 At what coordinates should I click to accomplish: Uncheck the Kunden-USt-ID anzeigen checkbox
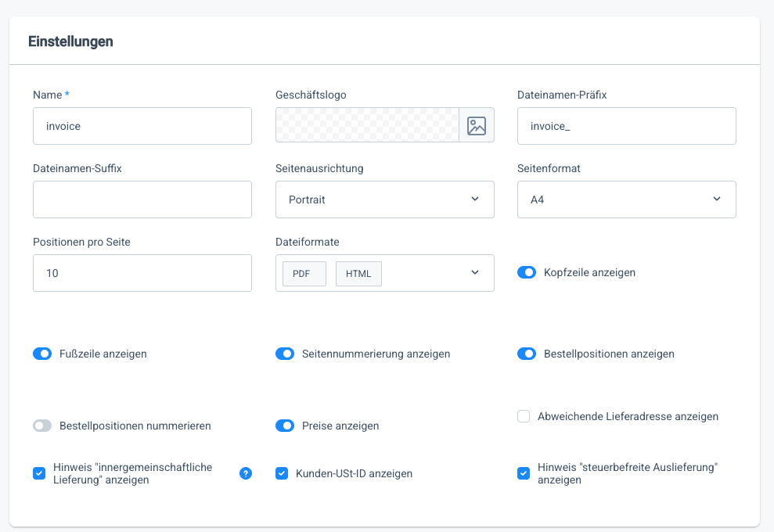coord(282,473)
